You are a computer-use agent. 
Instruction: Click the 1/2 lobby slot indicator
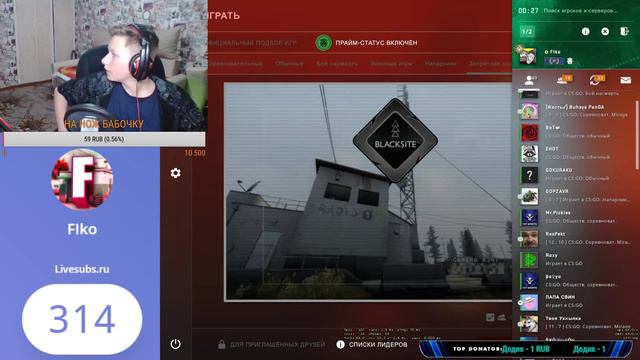(527, 31)
